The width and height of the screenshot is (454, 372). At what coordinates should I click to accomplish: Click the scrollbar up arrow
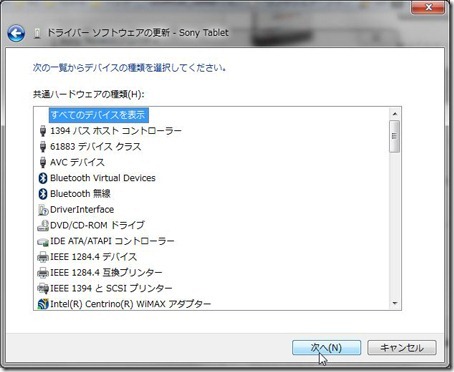pos(395,114)
